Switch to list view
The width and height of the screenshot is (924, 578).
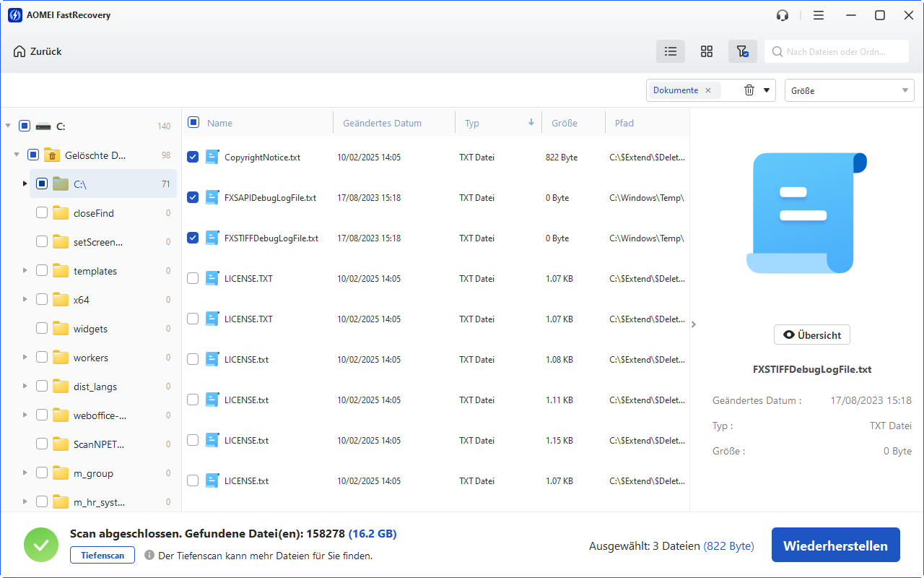pos(670,51)
